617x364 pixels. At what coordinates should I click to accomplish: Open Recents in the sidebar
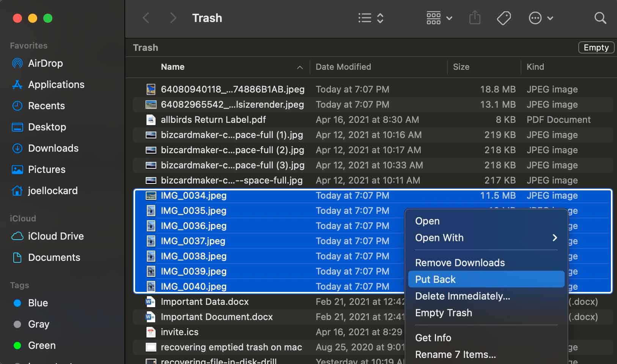tap(38, 106)
